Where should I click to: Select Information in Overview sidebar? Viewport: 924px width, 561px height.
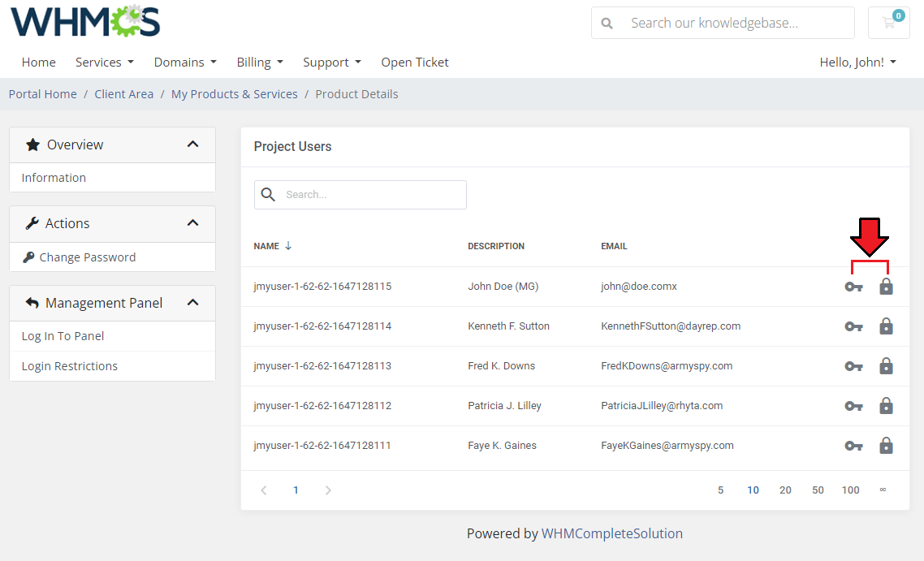pos(113,177)
